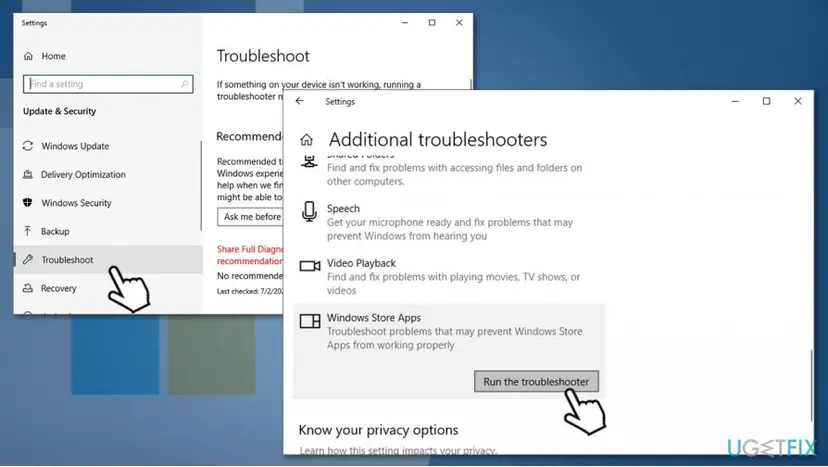Close the back Troubleshoot Settings window
Image resolution: width=828 pixels, height=467 pixels.
point(459,23)
